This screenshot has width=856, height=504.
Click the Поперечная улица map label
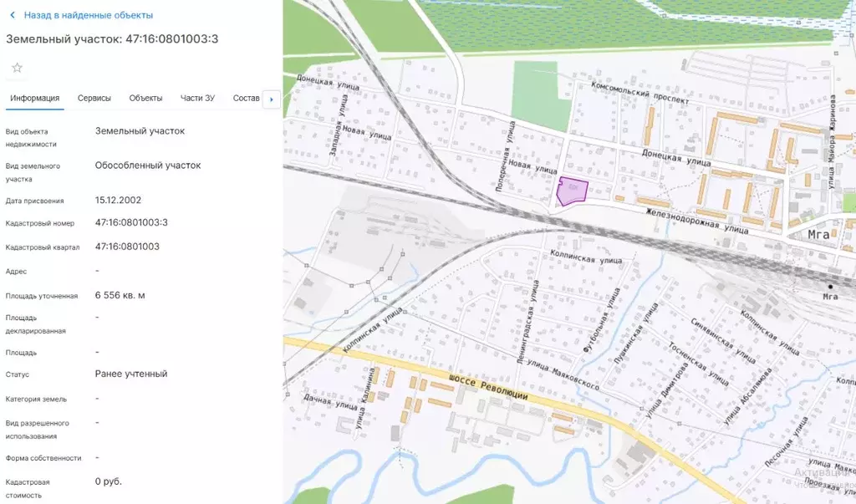(505, 156)
